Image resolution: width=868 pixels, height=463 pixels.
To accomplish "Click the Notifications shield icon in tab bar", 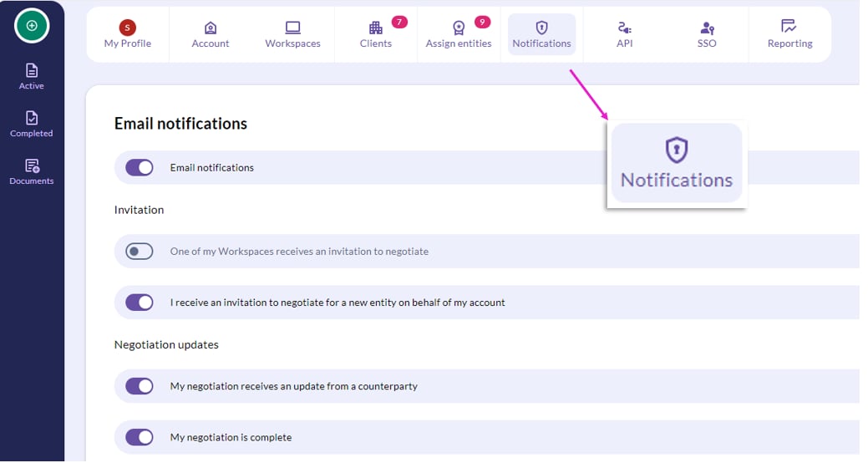I will click(541, 28).
